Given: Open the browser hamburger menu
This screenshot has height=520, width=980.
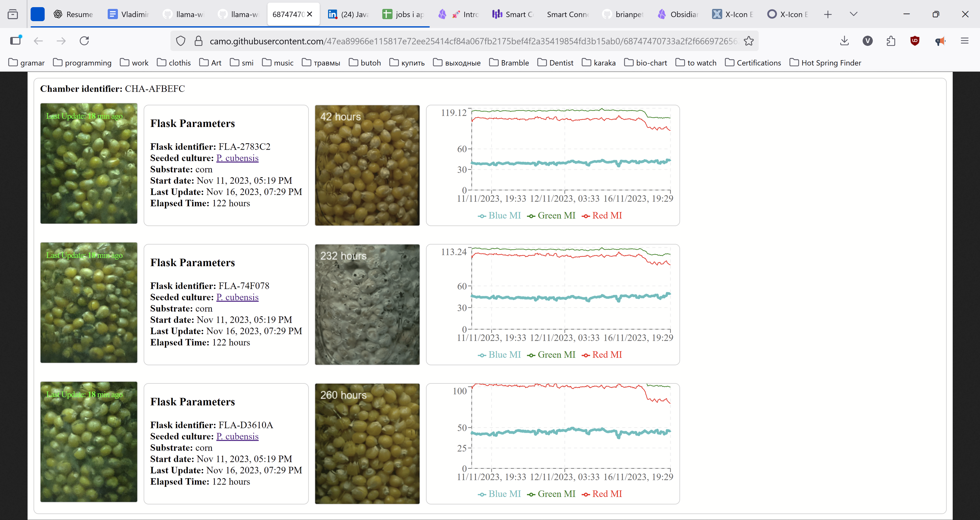Looking at the screenshot, I should point(964,41).
